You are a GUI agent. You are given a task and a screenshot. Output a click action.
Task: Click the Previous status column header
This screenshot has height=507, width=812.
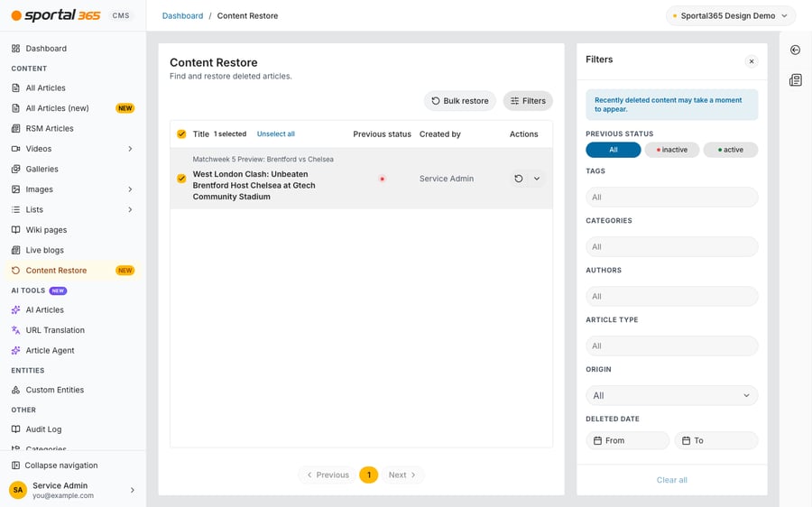[383, 134]
